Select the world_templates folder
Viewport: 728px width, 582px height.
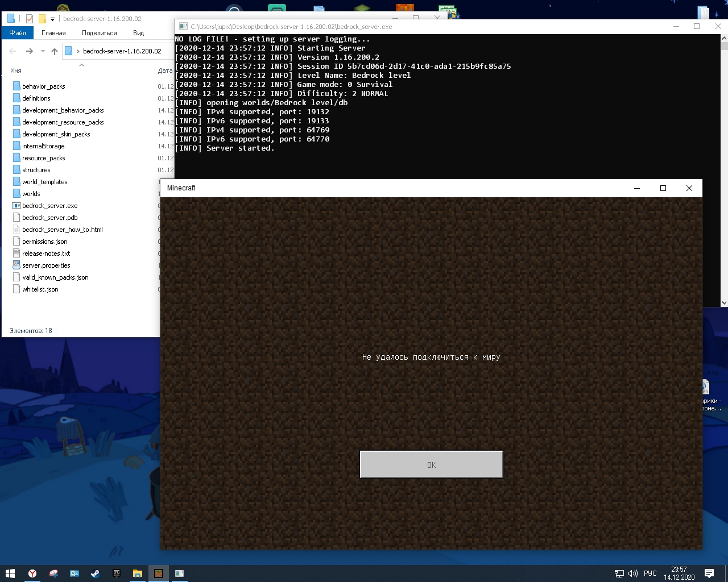pyautogui.click(x=45, y=182)
